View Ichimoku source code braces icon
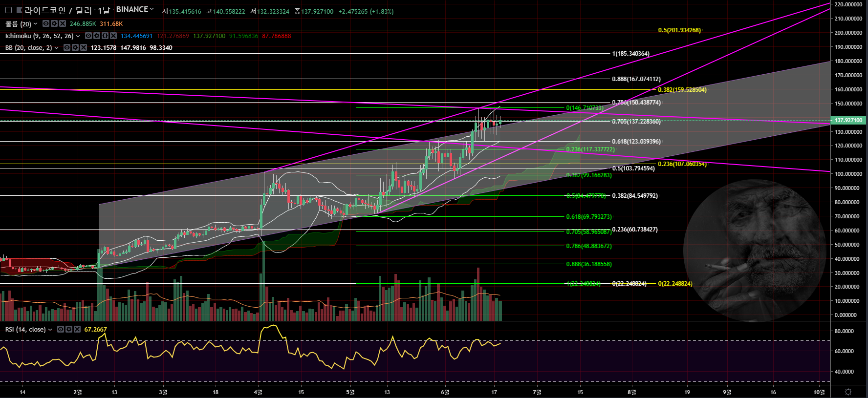The image size is (868, 398). 105,36
